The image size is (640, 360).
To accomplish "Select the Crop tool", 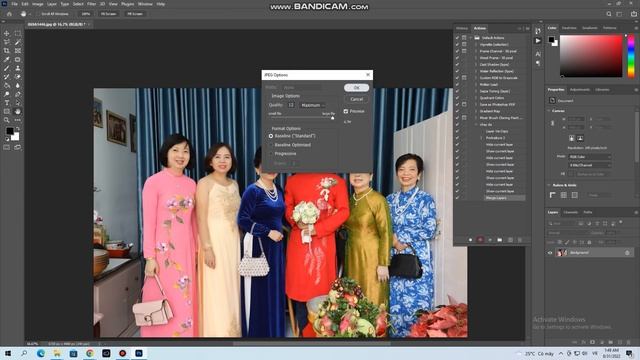I will pyautogui.click(x=7, y=51).
